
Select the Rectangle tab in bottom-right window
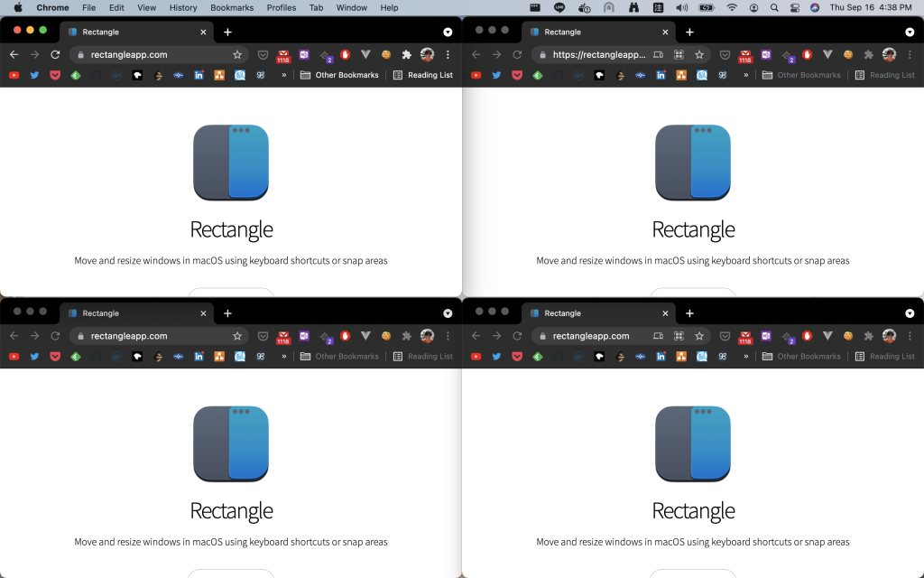click(596, 313)
